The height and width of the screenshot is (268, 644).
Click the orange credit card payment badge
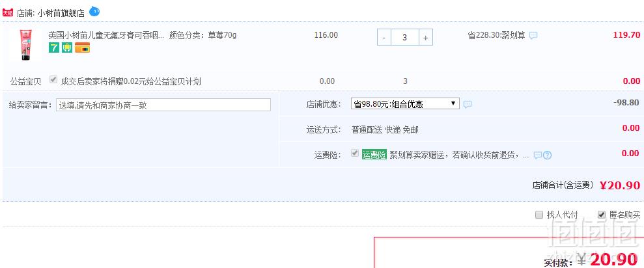pyautogui.click(x=82, y=48)
